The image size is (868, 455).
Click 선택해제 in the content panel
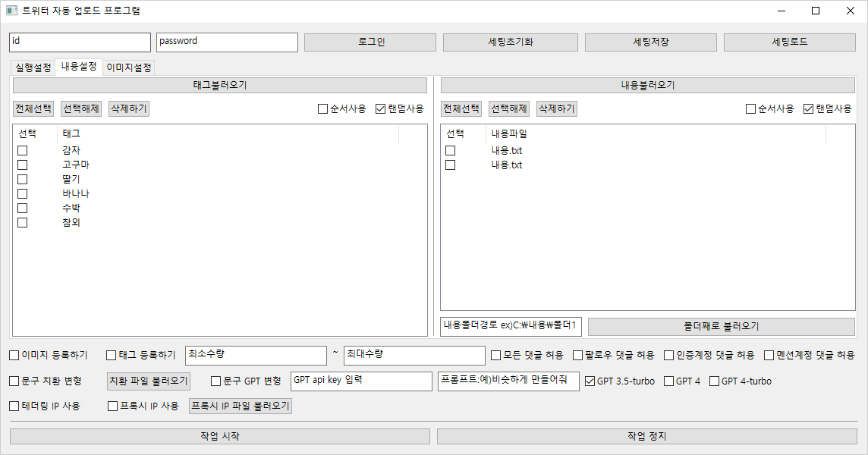(508, 109)
